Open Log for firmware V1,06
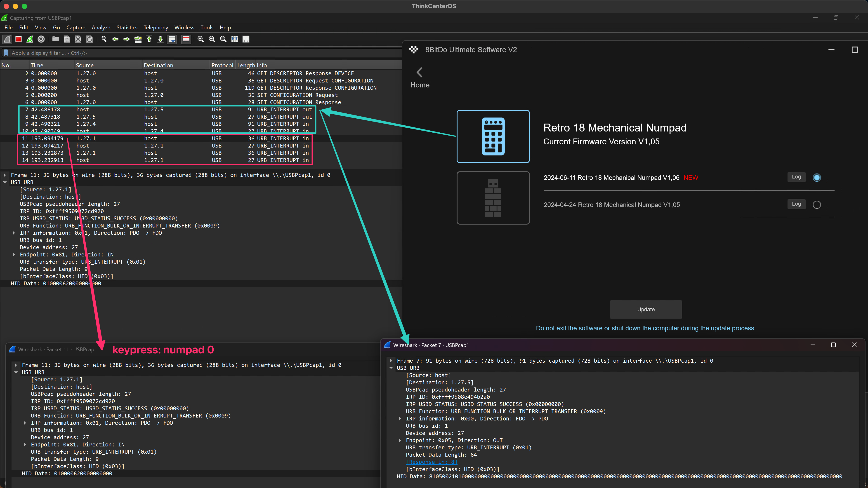The width and height of the screenshot is (868, 488). tap(796, 177)
